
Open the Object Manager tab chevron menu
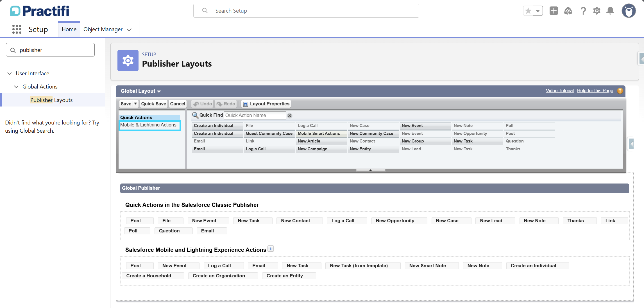coord(129,30)
